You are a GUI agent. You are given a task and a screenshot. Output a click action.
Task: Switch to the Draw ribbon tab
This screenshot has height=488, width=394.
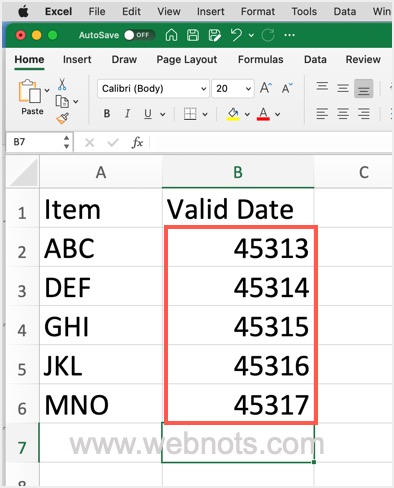click(124, 59)
